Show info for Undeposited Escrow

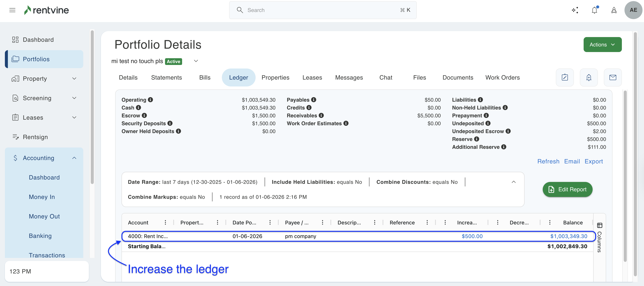(x=508, y=131)
